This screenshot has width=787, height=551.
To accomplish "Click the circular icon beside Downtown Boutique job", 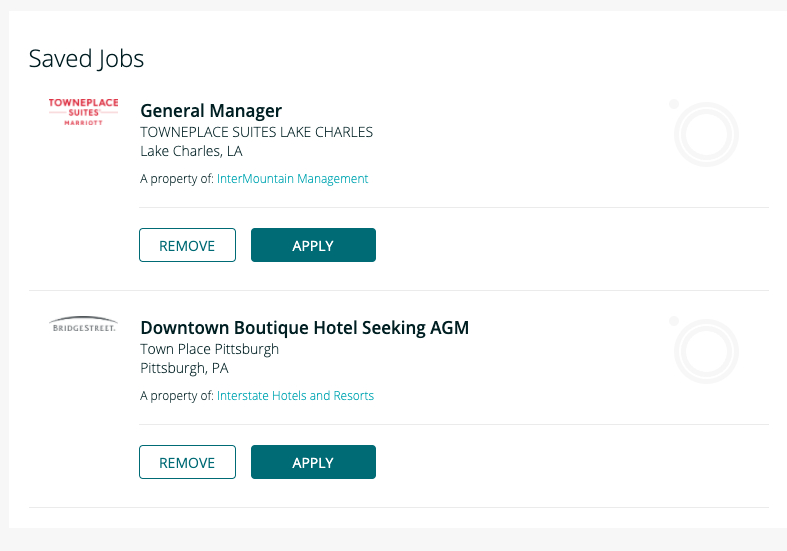I will click(x=706, y=351).
